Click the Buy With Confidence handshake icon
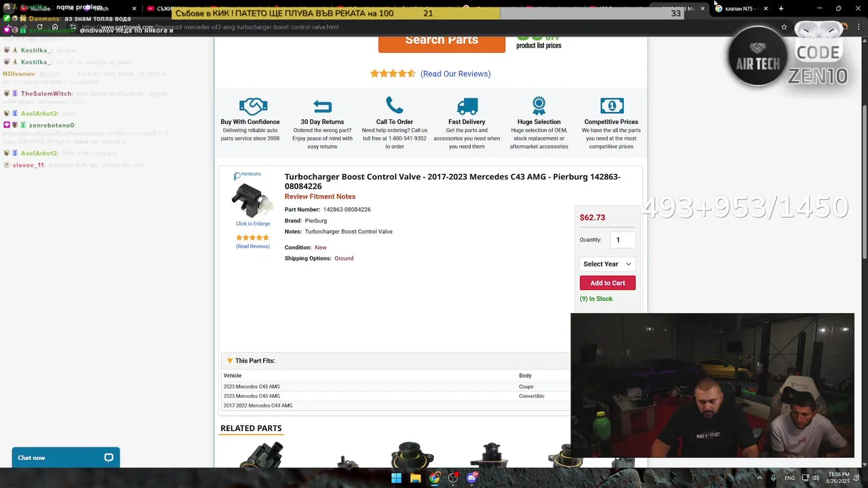Viewport: 868px width, 488px height. (x=253, y=106)
